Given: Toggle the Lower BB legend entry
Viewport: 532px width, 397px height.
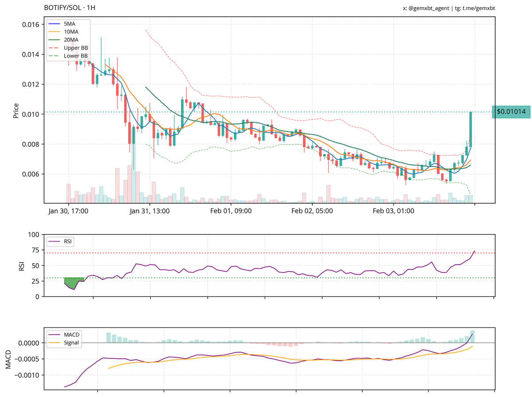Looking at the screenshot, I should pyautogui.click(x=75, y=56).
